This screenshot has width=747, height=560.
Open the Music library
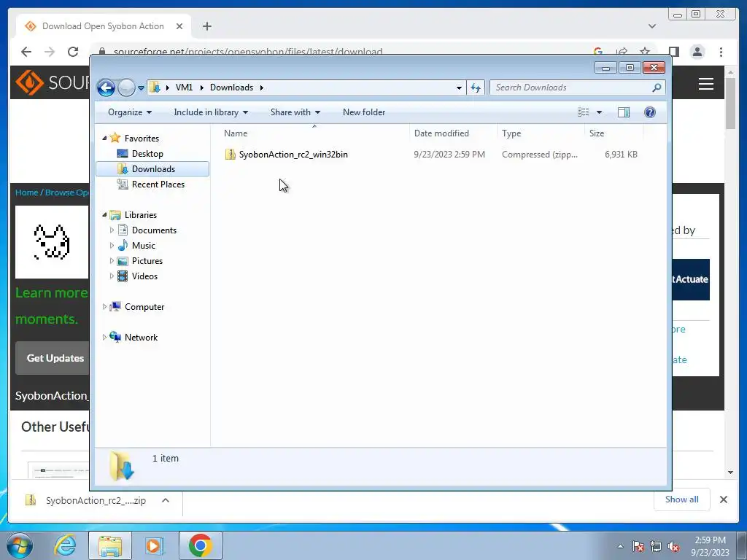(144, 246)
